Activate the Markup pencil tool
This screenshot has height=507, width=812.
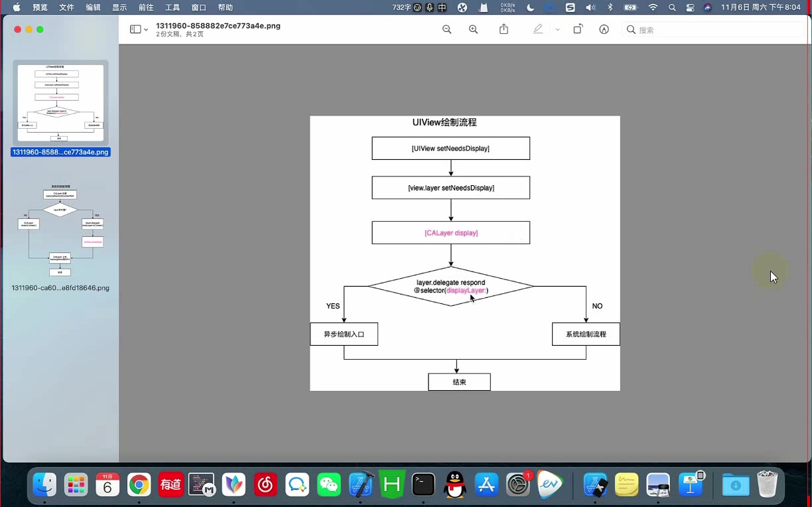[x=538, y=29]
